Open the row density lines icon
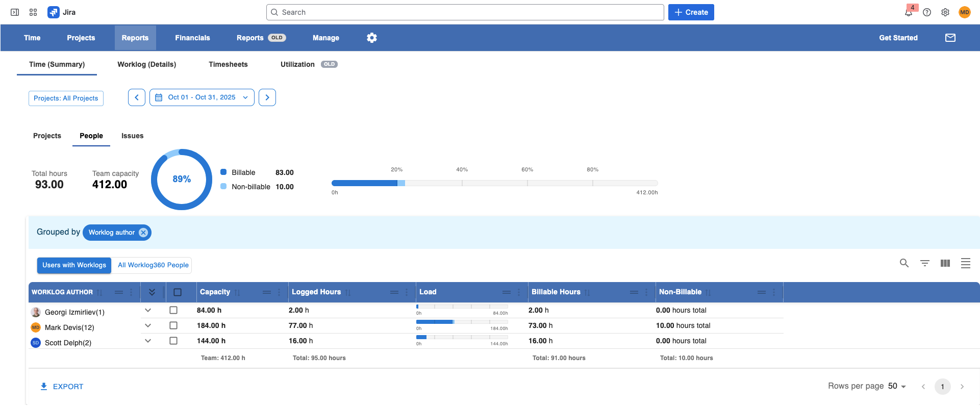This screenshot has width=980, height=407. pyautogui.click(x=966, y=263)
